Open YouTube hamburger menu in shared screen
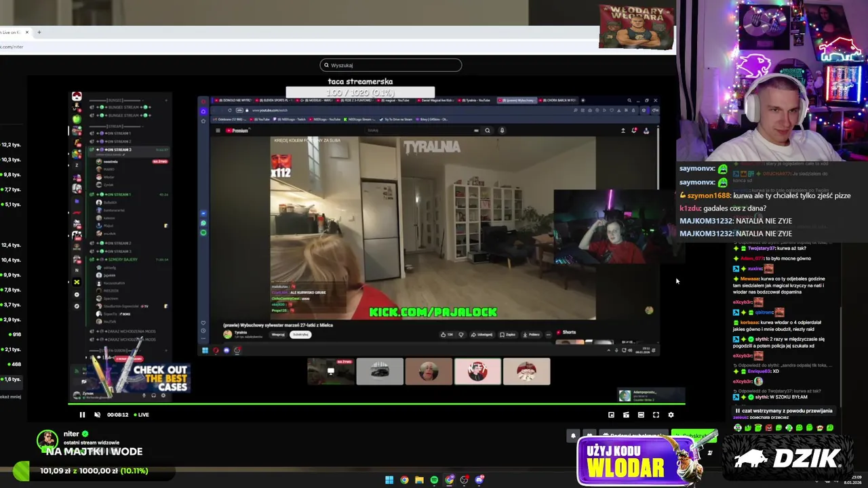Screen dimensions: 868x488 (218, 131)
